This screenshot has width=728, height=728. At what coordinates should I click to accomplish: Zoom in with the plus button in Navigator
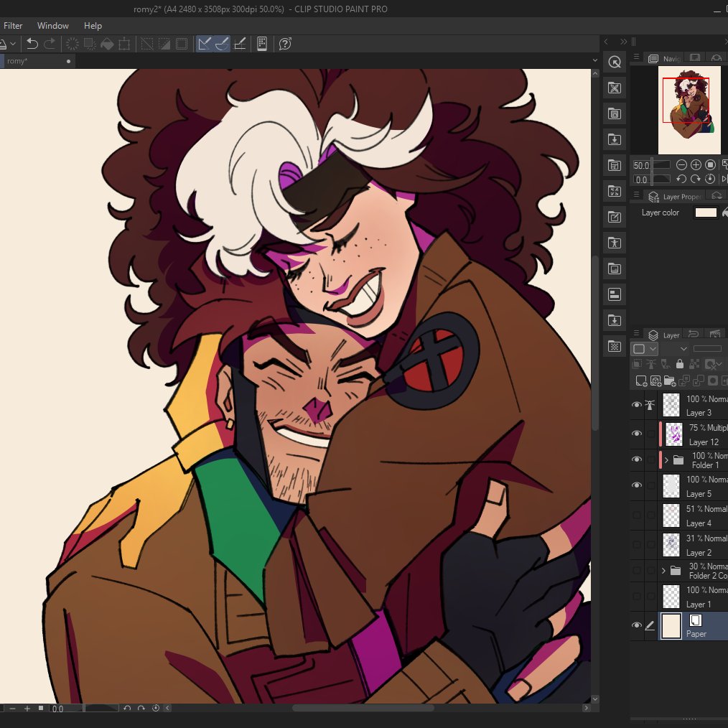coord(695,164)
